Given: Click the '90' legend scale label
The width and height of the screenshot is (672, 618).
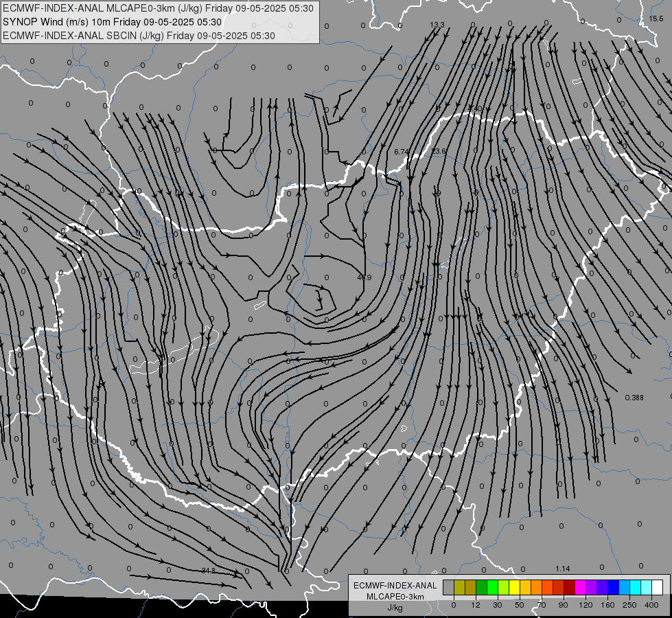Looking at the screenshot, I should 563,605.
